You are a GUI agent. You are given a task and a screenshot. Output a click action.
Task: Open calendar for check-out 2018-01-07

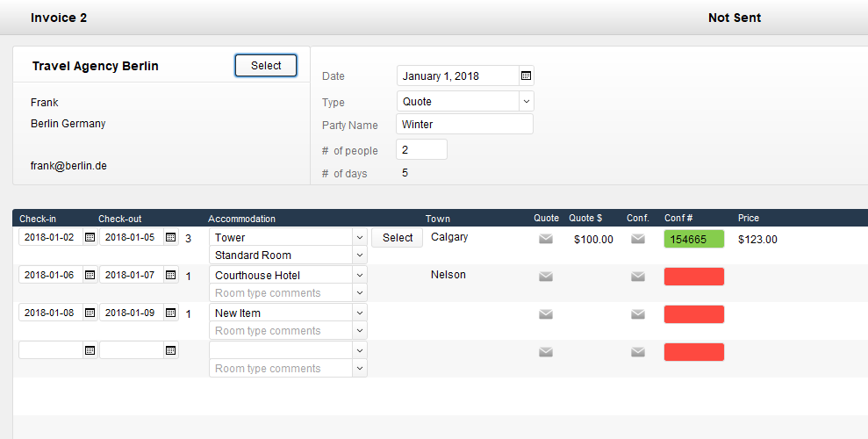170,276
